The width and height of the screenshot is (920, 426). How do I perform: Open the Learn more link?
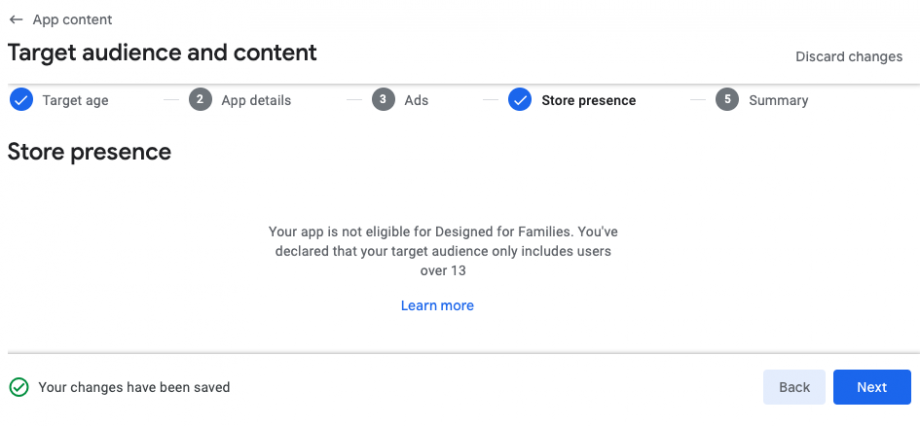(437, 306)
